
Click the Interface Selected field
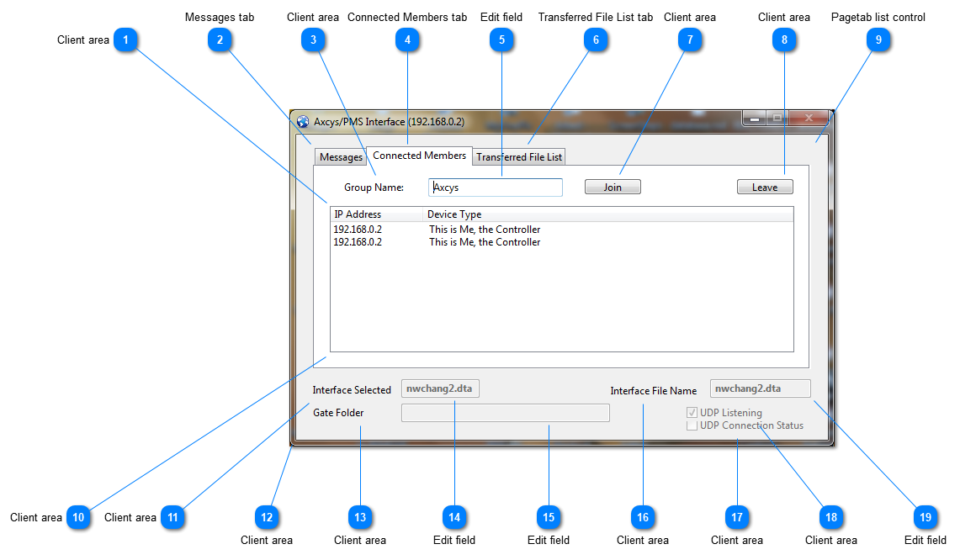(x=440, y=388)
